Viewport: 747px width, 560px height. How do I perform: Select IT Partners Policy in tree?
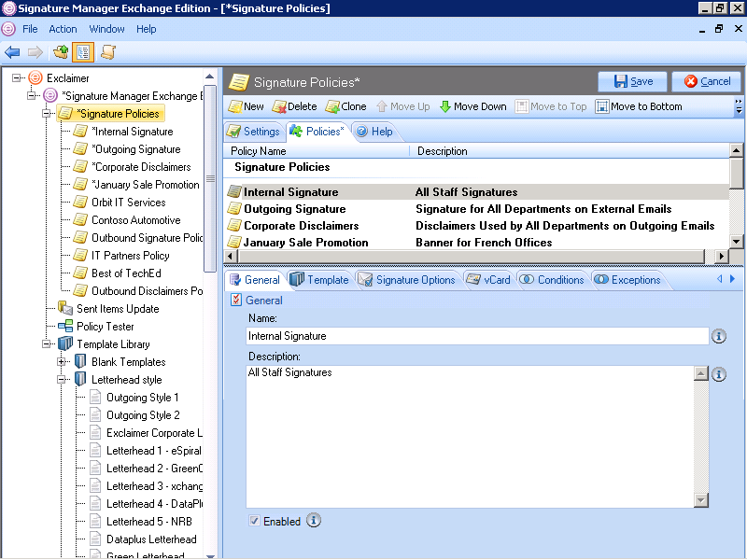tap(130, 256)
